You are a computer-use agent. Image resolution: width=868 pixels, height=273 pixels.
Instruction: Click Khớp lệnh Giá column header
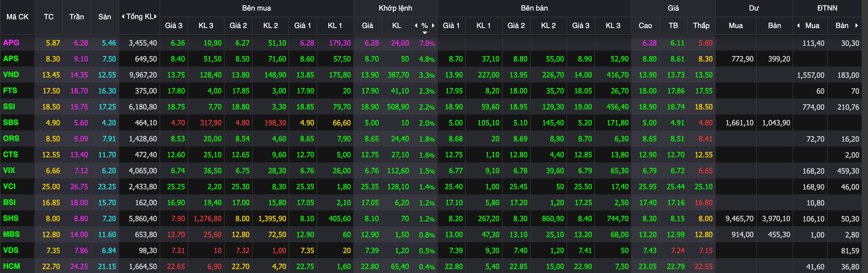(367, 26)
